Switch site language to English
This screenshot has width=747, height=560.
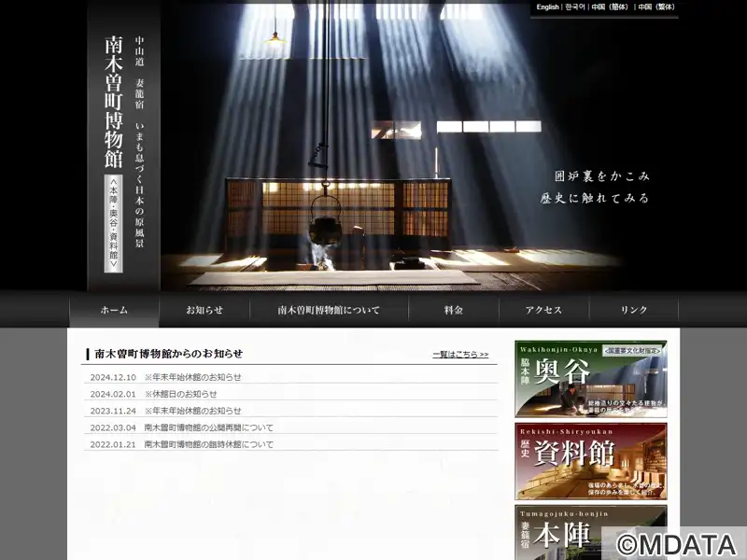coord(547,7)
